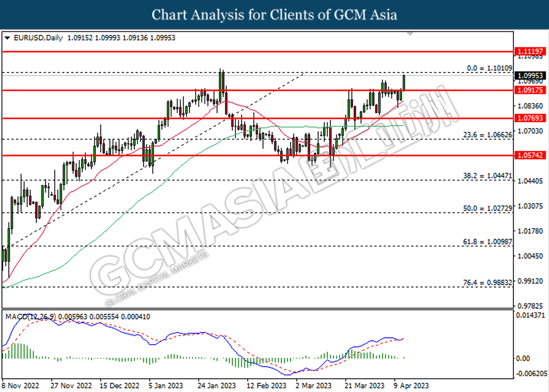Select the 1.07693 red price label
Screen dimensions: 549x392
click(530, 118)
